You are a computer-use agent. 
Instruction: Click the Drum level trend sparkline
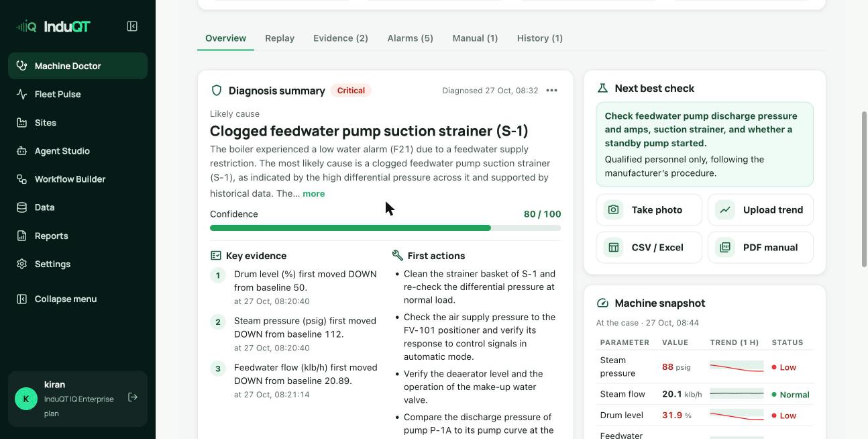point(737,416)
